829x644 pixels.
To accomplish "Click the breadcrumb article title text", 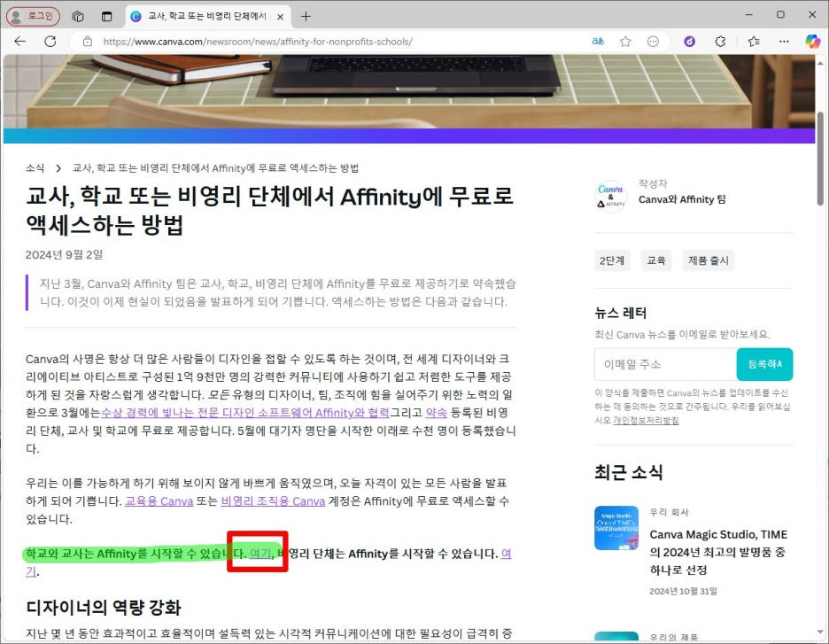I will coord(216,168).
